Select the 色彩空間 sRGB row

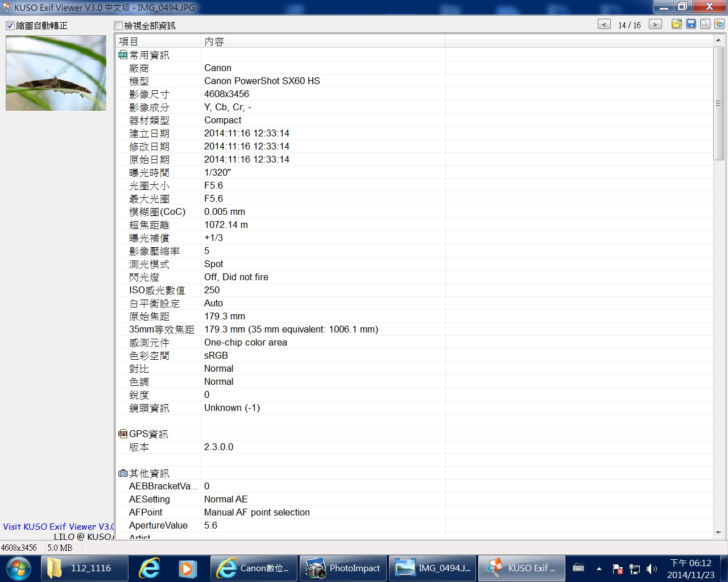414,355
